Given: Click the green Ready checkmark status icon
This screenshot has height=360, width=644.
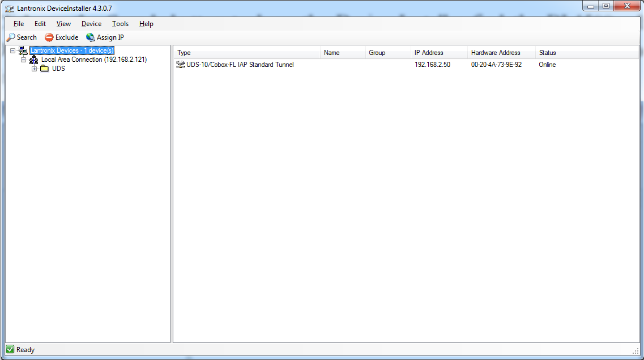Looking at the screenshot, I should tap(10, 350).
